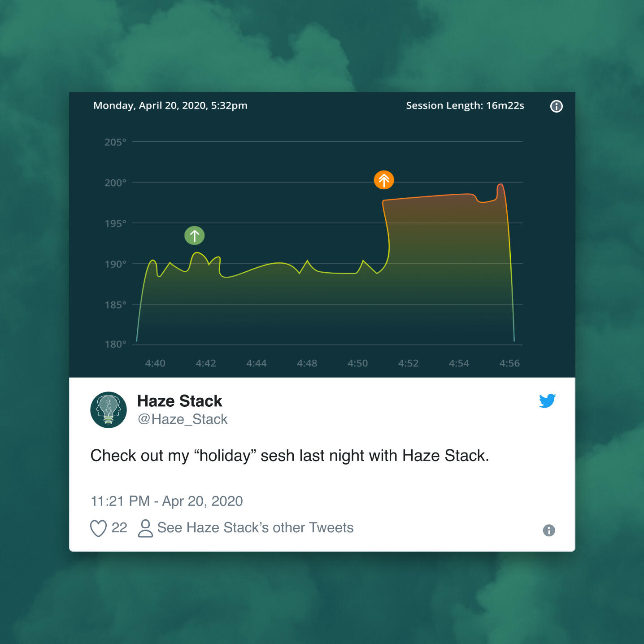This screenshot has width=644, height=644.
Task: Click the 190° temperature axis label
Action: (115, 264)
